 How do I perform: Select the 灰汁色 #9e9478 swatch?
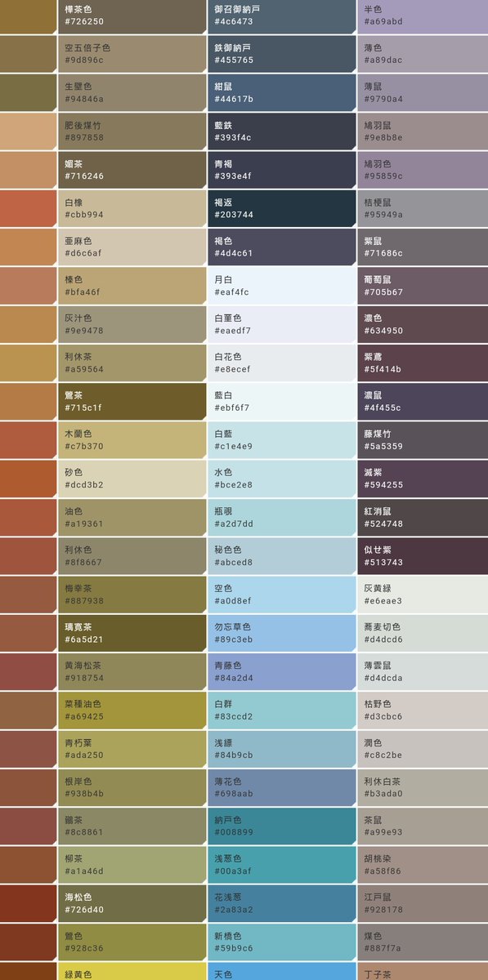132,324
